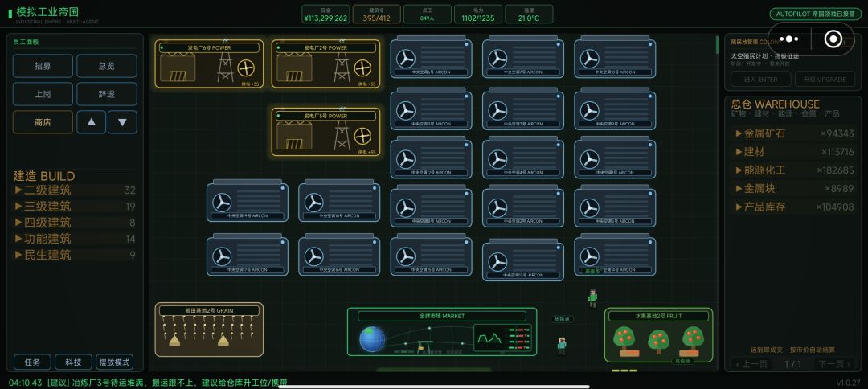Click the 温度 21.0°C stat box
Viewport: 868px width, 389px height.
pyautogui.click(x=529, y=14)
